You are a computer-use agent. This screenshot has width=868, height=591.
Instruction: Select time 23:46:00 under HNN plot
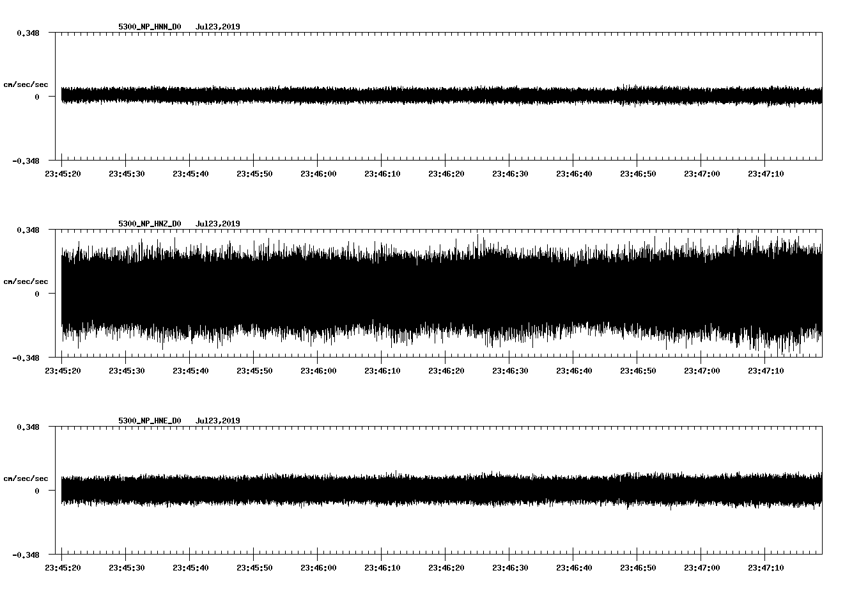coord(318,174)
